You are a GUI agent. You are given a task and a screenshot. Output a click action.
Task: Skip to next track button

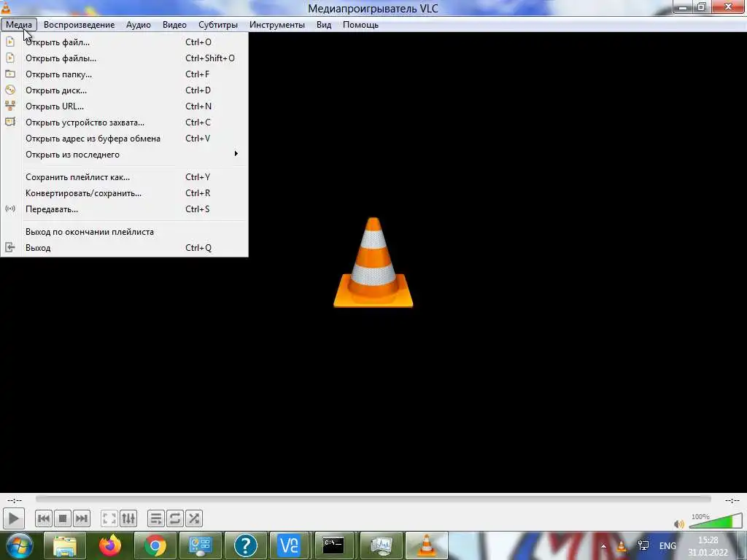tap(82, 518)
